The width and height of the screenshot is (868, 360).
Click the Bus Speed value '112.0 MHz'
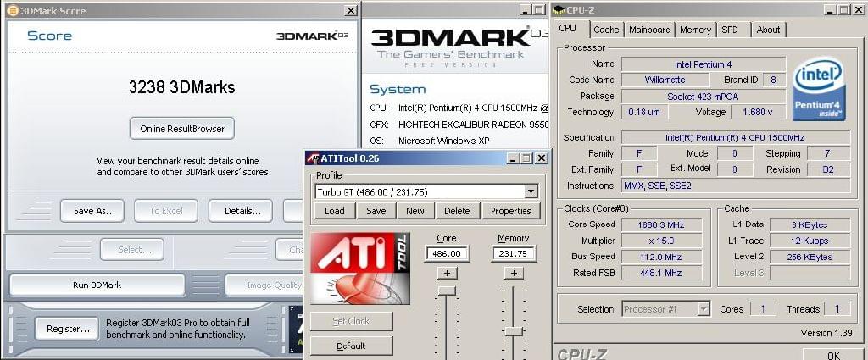[x=661, y=257]
